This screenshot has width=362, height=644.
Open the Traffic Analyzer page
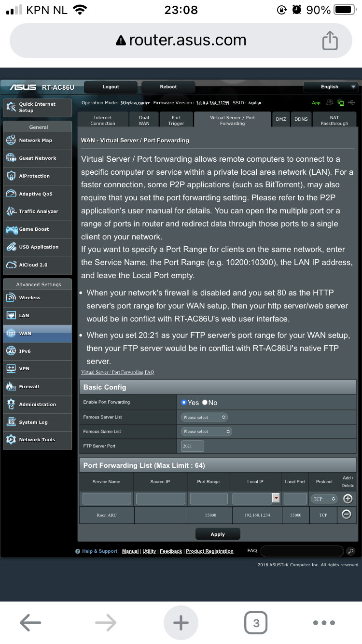coord(38,211)
